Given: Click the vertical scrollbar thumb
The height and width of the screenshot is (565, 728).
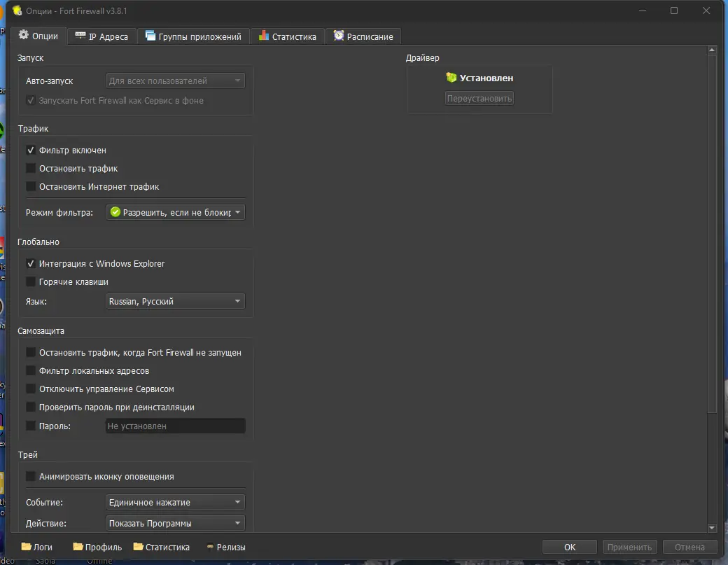Looking at the screenshot, I should point(712,234).
